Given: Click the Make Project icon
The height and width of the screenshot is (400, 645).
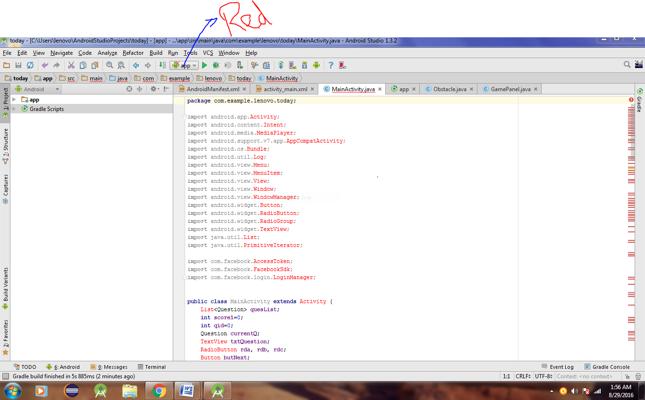Looking at the screenshot, I should point(162,65).
